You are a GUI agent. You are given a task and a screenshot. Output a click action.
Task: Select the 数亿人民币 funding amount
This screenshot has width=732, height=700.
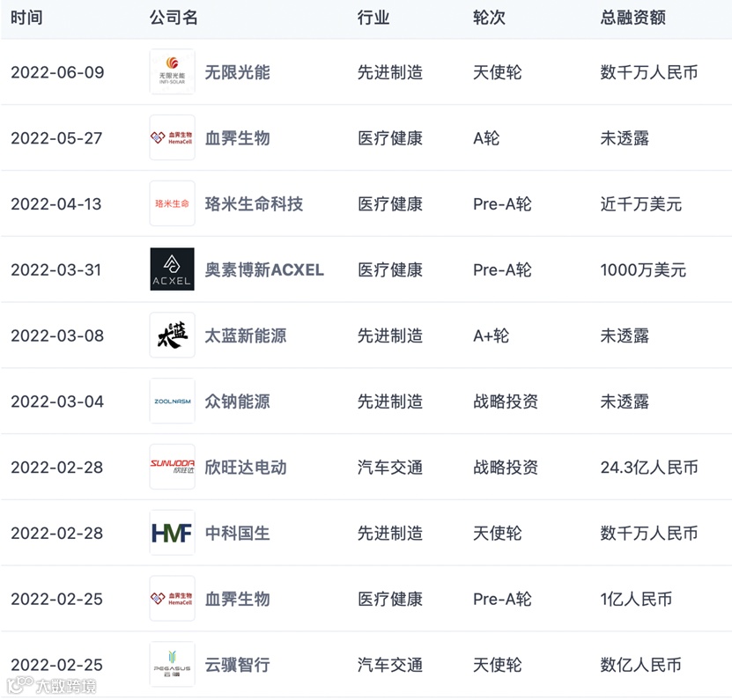tap(641, 665)
